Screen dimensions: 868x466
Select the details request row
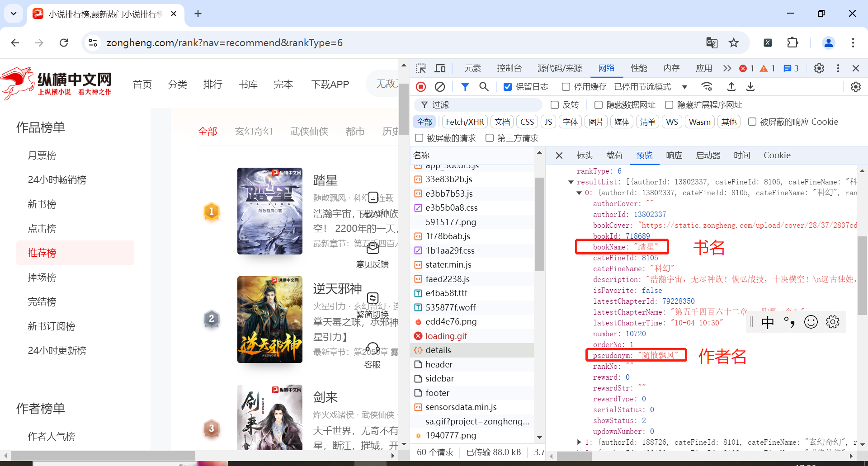pyautogui.click(x=472, y=350)
